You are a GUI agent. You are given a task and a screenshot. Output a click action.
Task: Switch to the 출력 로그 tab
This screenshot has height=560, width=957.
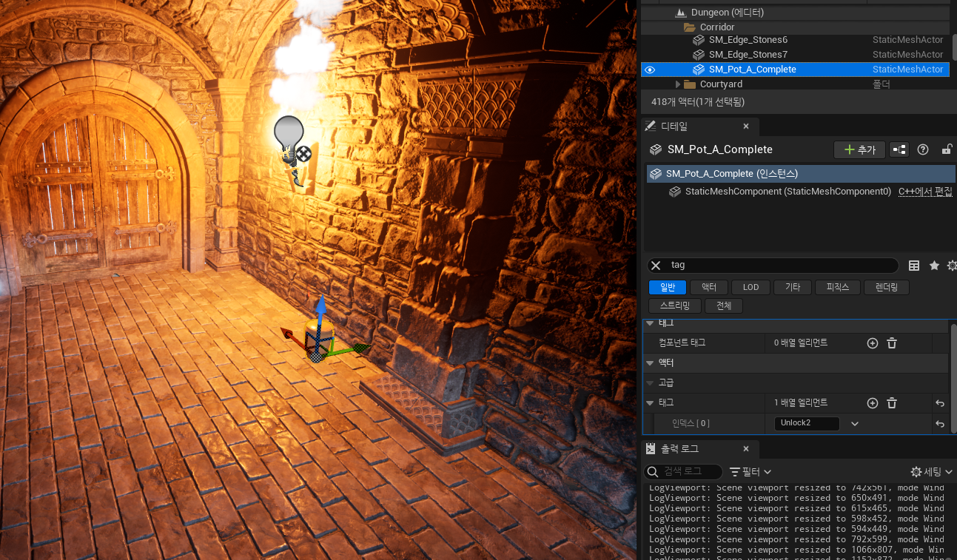point(679,449)
